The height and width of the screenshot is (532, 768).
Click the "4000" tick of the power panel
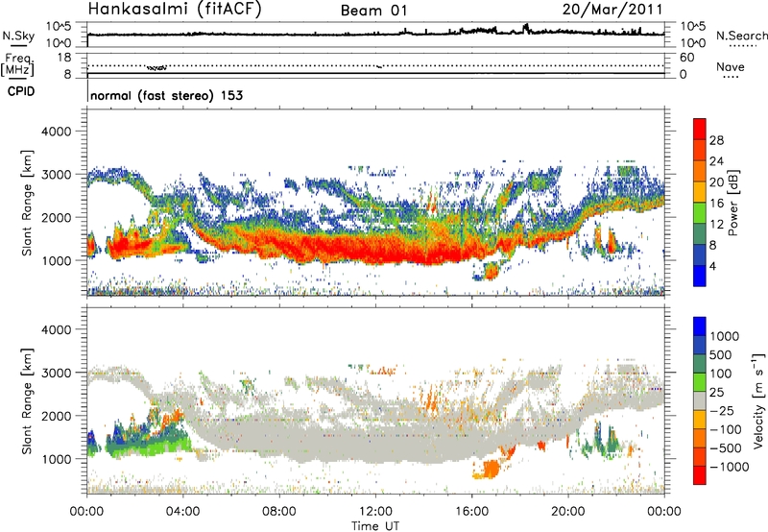57,132
